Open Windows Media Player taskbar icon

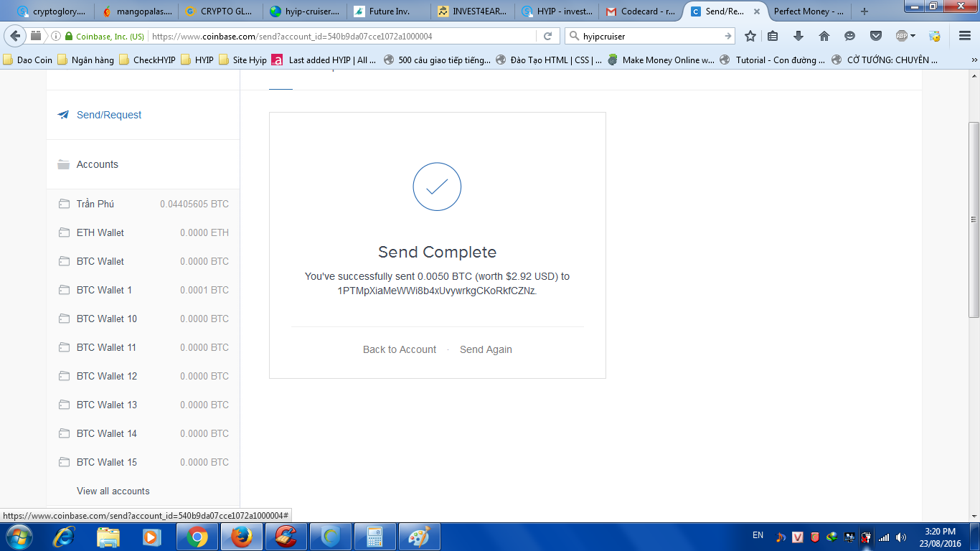click(151, 537)
